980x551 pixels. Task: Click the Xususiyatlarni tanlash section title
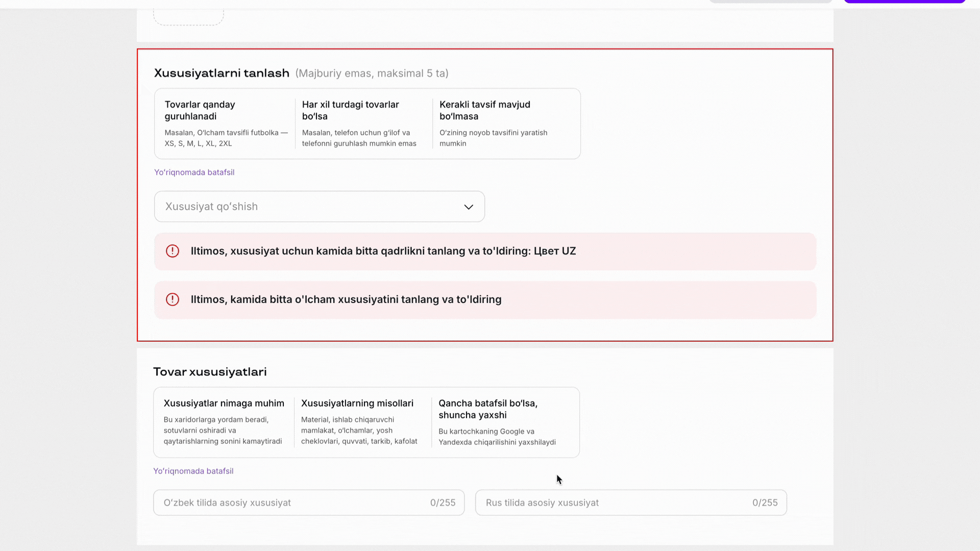click(222, 73)
